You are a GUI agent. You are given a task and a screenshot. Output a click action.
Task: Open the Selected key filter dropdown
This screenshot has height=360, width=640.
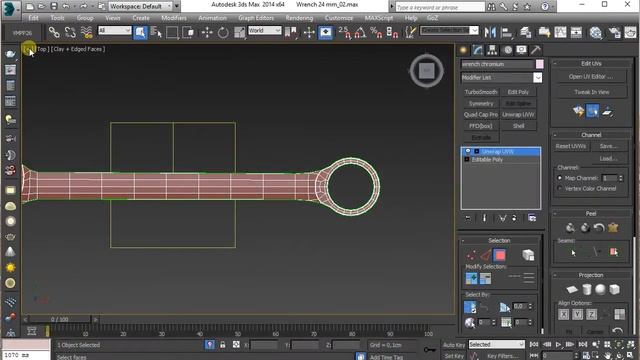(x=496, y=344)
